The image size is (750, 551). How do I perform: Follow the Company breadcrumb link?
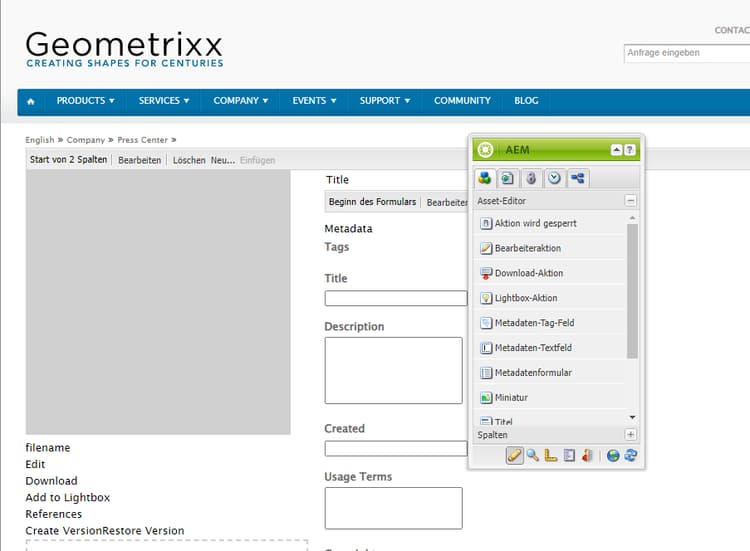86,140
